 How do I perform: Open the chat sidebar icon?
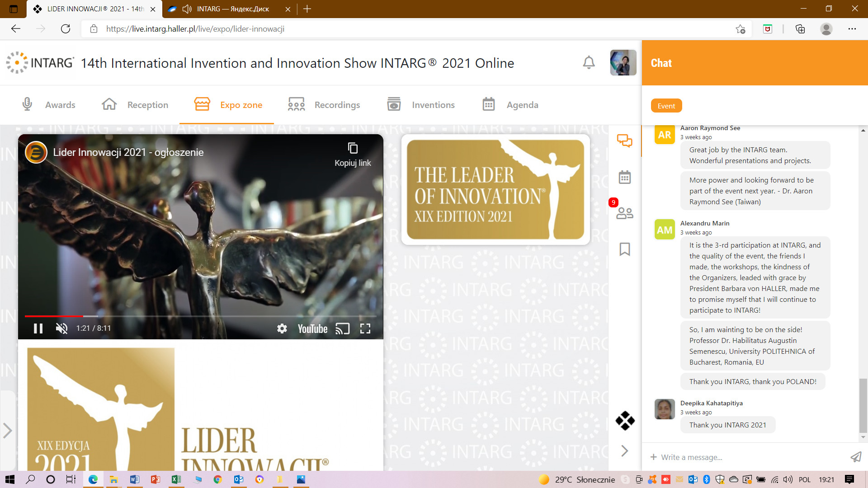pos(625,141)
